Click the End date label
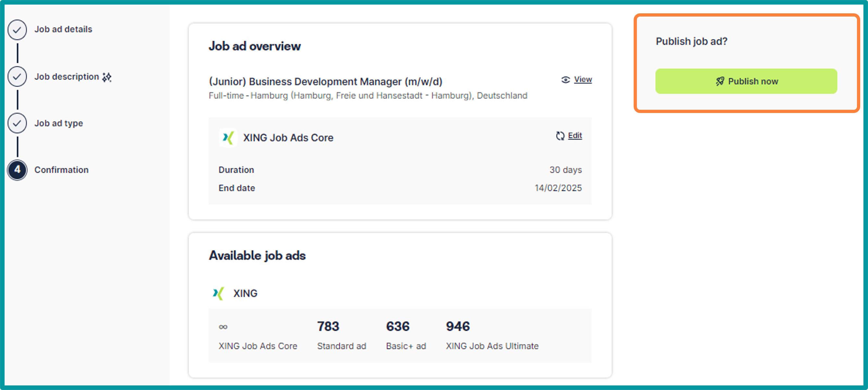Image resolution: width=868 pixels, height=390 pixels. (x=237, y=188)
